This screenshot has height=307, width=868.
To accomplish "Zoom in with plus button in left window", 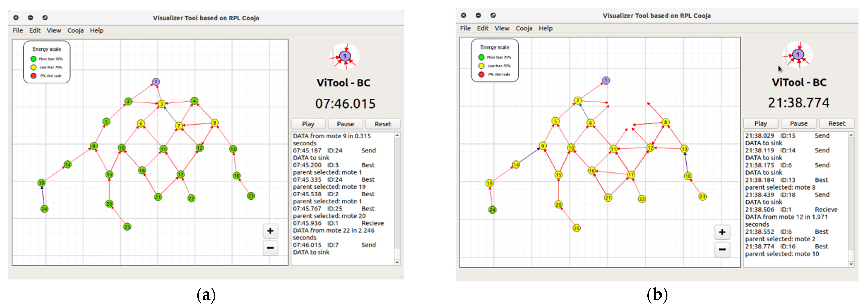I will 270,231.
